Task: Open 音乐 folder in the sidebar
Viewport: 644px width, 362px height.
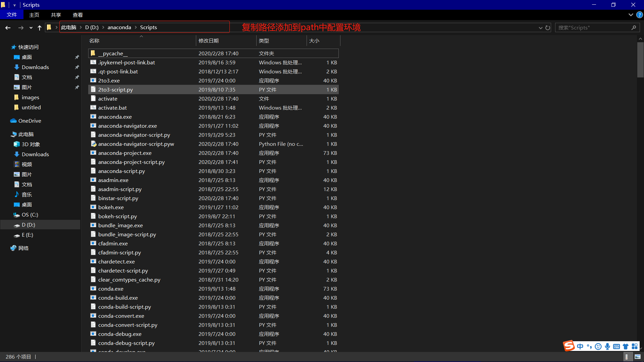Action: click(27, 195)
